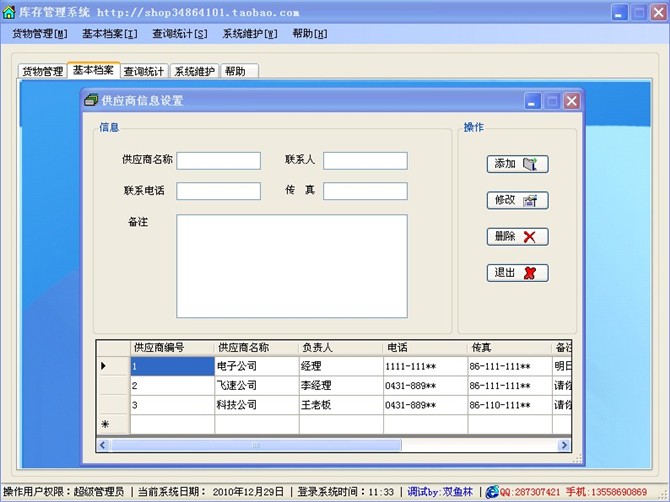Focus the 联系人 text field
Screen dimensions: 670x502
click(x=365, y=161)
